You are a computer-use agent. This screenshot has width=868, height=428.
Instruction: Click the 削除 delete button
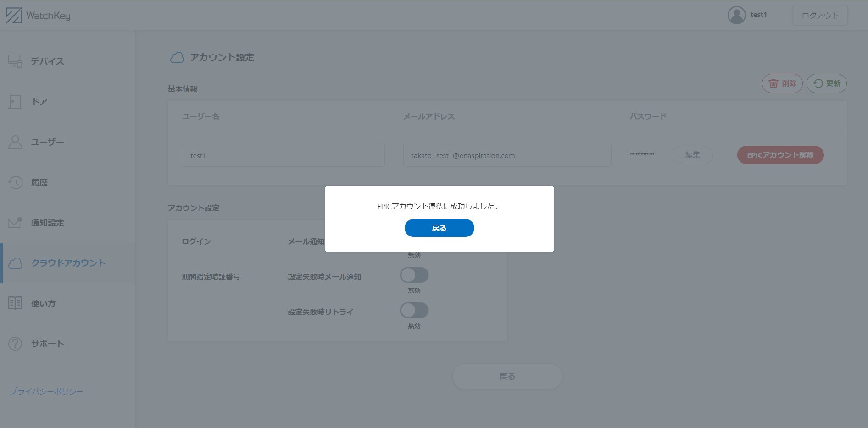(782, 83)
